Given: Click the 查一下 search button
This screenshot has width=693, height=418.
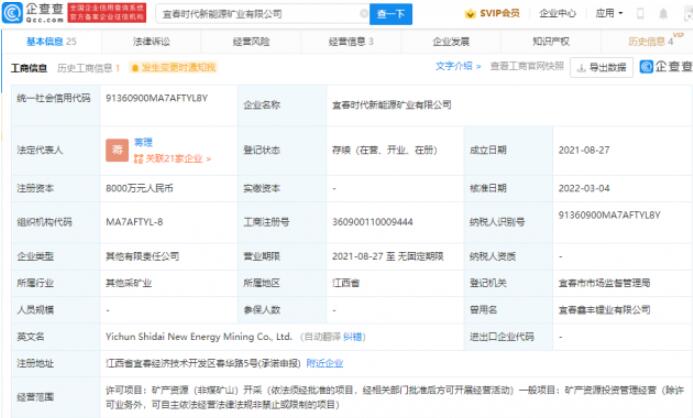Looking at the screenshot, I should [391, 14].
